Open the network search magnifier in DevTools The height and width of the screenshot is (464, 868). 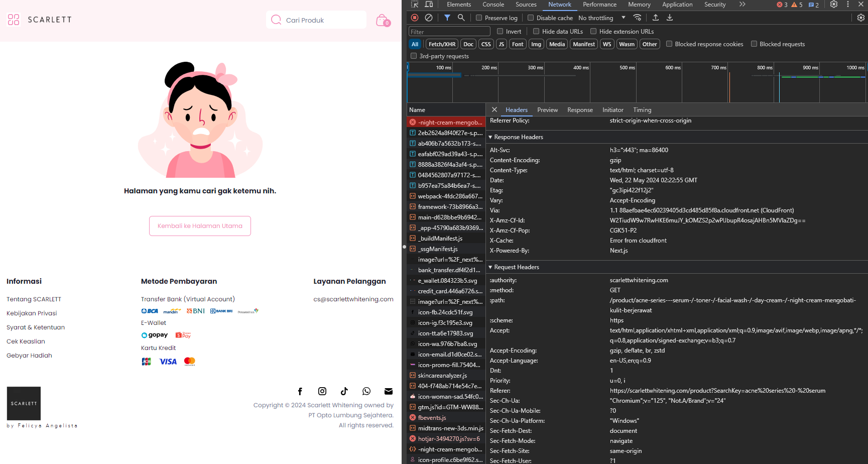pos(461,18)
